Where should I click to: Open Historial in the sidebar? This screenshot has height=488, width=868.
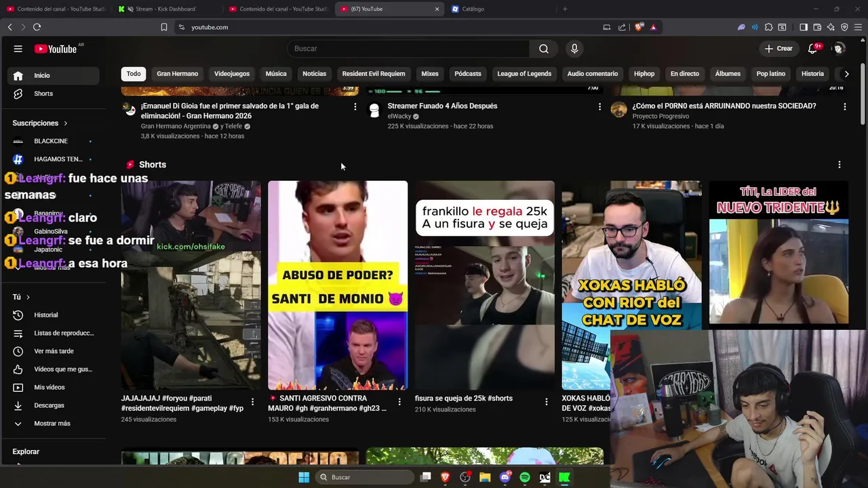tap(53, 315)
